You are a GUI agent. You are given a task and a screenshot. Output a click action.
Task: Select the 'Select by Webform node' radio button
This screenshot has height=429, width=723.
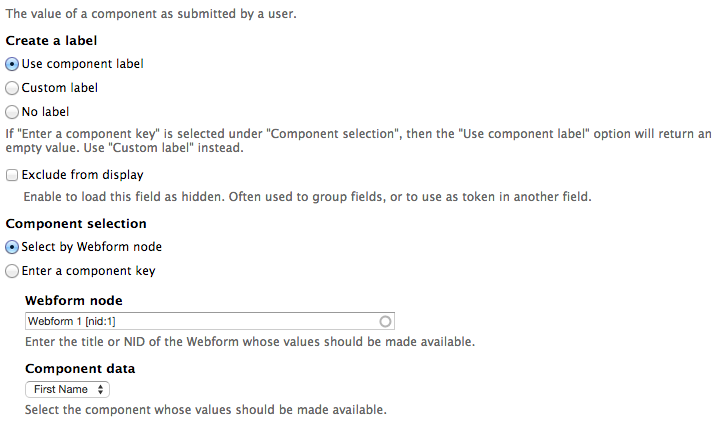click(13, 246)
